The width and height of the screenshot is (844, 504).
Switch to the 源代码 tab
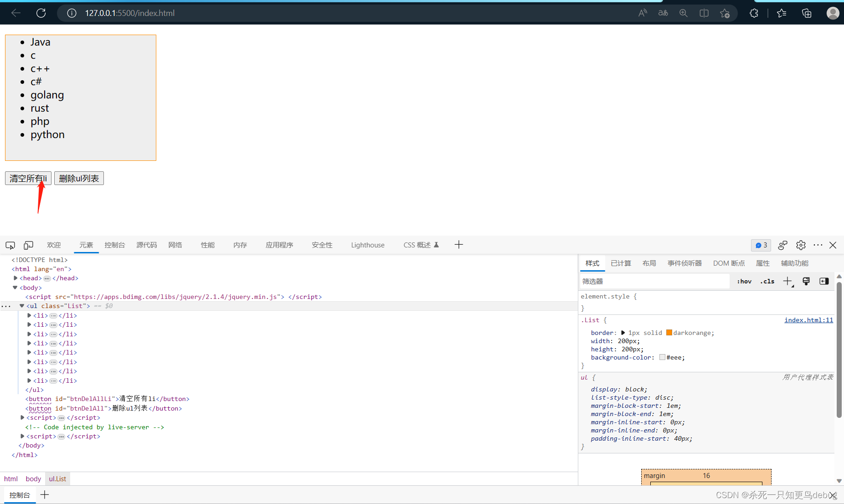(x=146, y=245)
